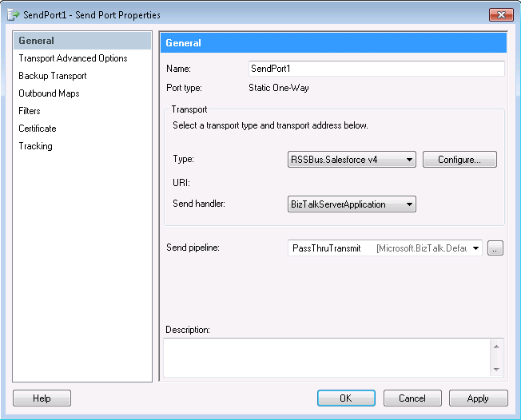
Task: Switch to the Tracking page
Action: pyautogui.click(x=35, y=146)
